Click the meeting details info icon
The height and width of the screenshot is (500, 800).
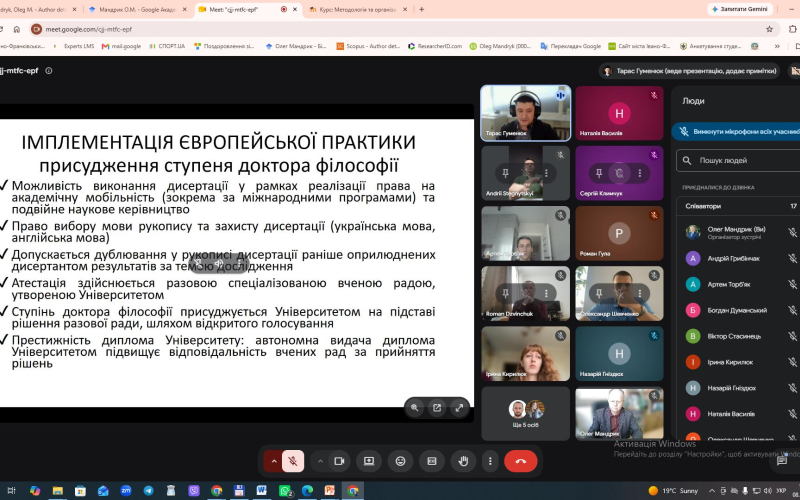click(x=49, y=71)
